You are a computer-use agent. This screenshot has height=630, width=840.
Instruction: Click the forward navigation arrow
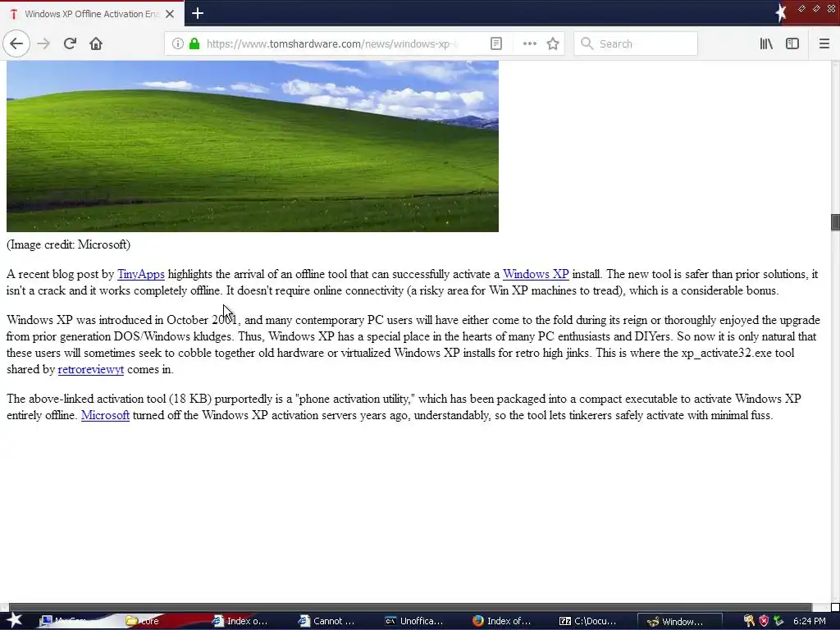tap(44, 43)
